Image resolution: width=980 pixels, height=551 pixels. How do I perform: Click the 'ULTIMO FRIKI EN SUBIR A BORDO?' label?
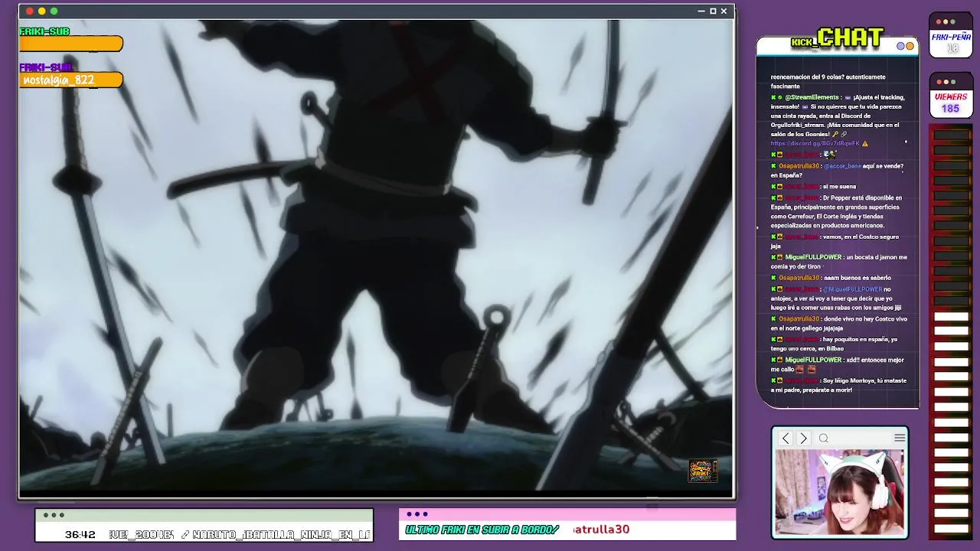482,530
